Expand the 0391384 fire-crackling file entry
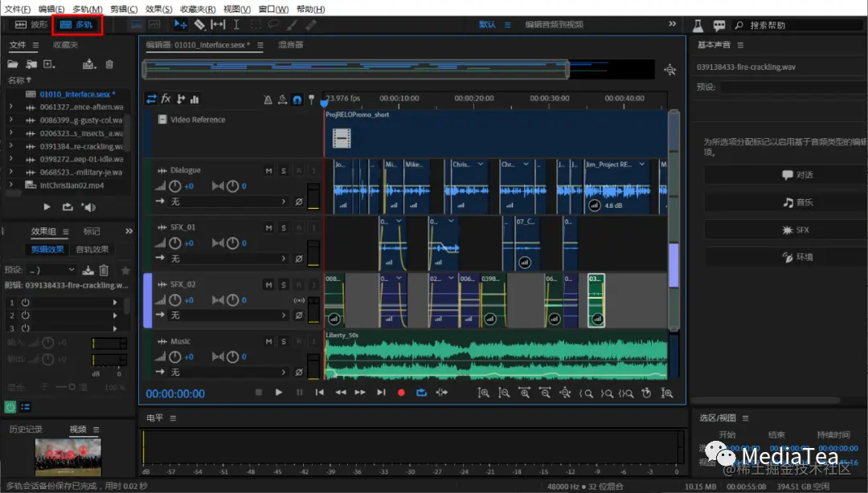Image resolution: width=868 pixels, height=493 pixels. click(10, 146)
